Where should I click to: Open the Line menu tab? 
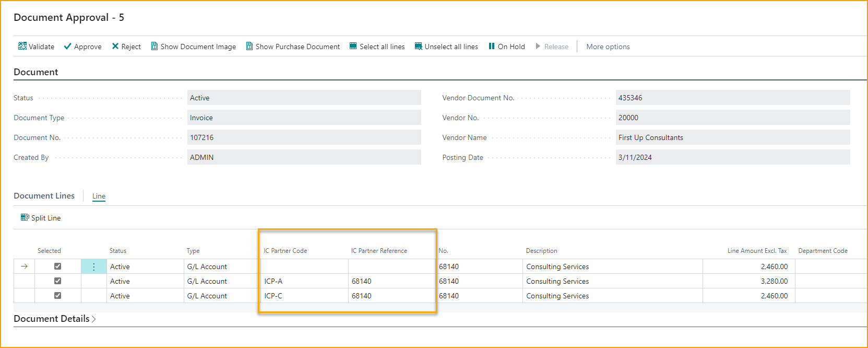coord(99,196)
